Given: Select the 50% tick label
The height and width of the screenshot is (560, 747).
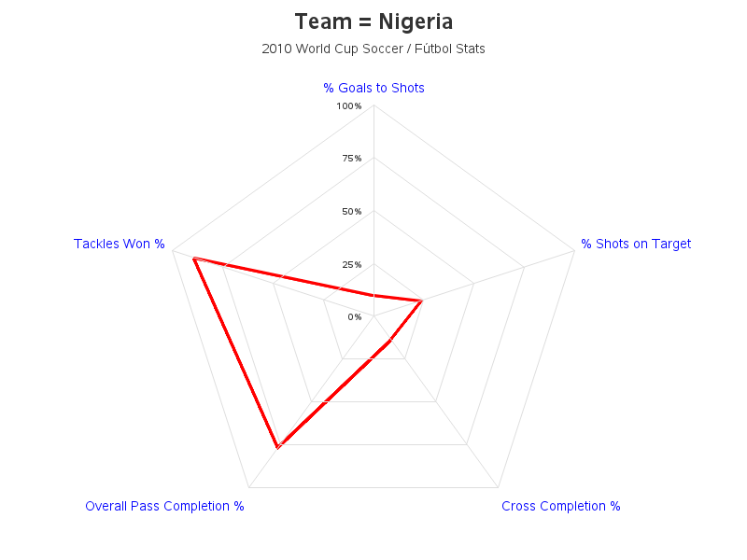Looking at the screenshot, I should pos(352,212).
